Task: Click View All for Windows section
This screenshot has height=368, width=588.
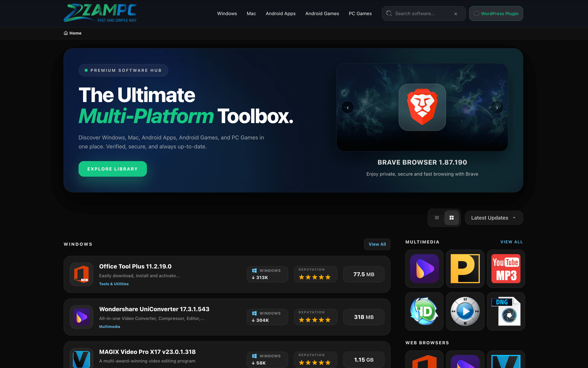Action: pos(377,244)
